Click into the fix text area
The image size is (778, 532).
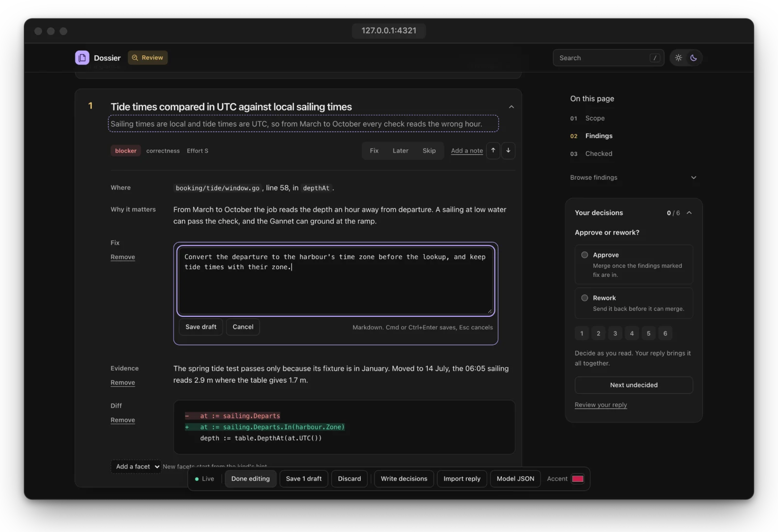pos(336,281)
